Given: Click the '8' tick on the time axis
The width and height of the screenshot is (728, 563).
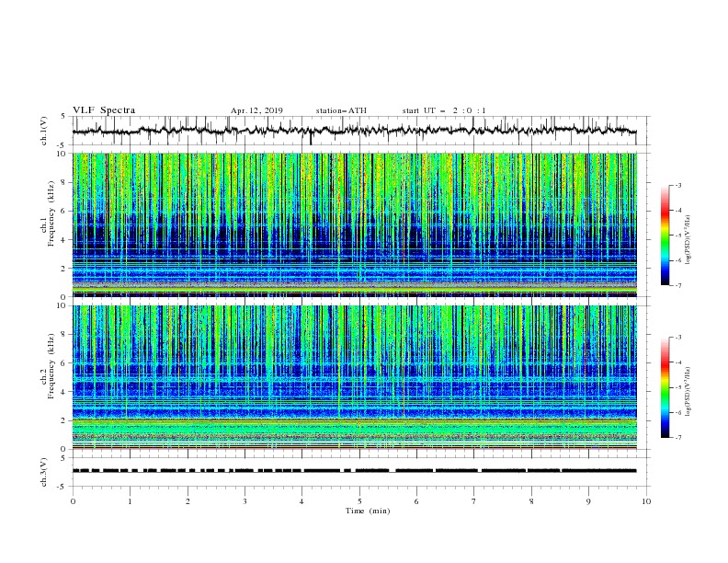Looking at the screenshot, I should point(531,501).
